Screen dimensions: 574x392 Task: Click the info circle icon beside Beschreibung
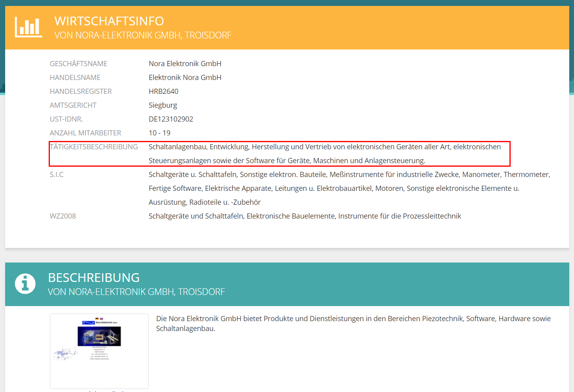[25, 284]
